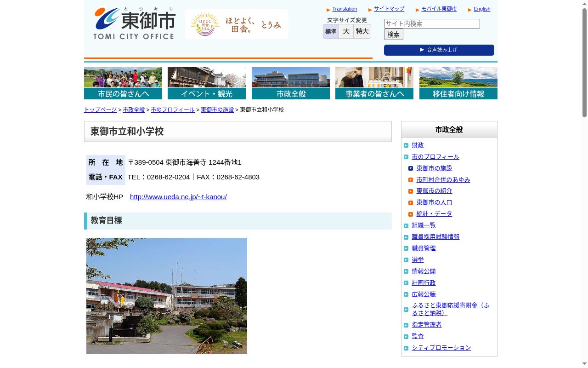The width and height of the screenshot is (588, 368).
Task: Open 財政 in the sidebar
Action: pyautogui.click(x=418, y=145)
